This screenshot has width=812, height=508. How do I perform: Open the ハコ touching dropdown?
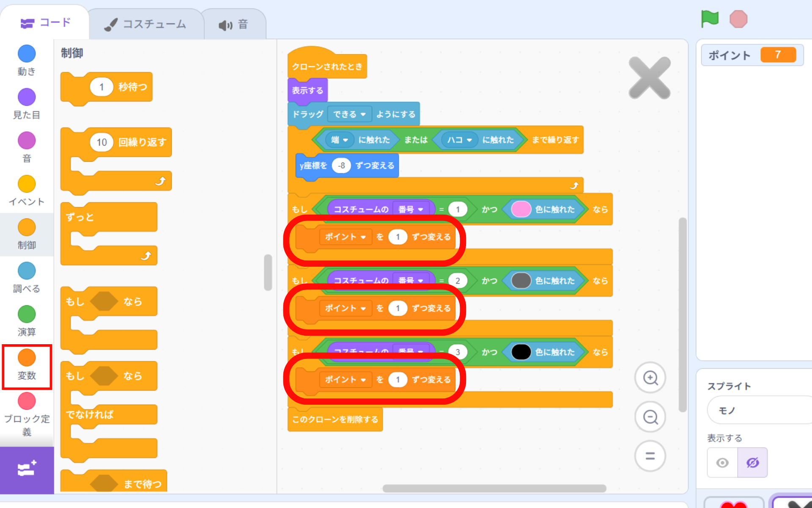point(460,140)
